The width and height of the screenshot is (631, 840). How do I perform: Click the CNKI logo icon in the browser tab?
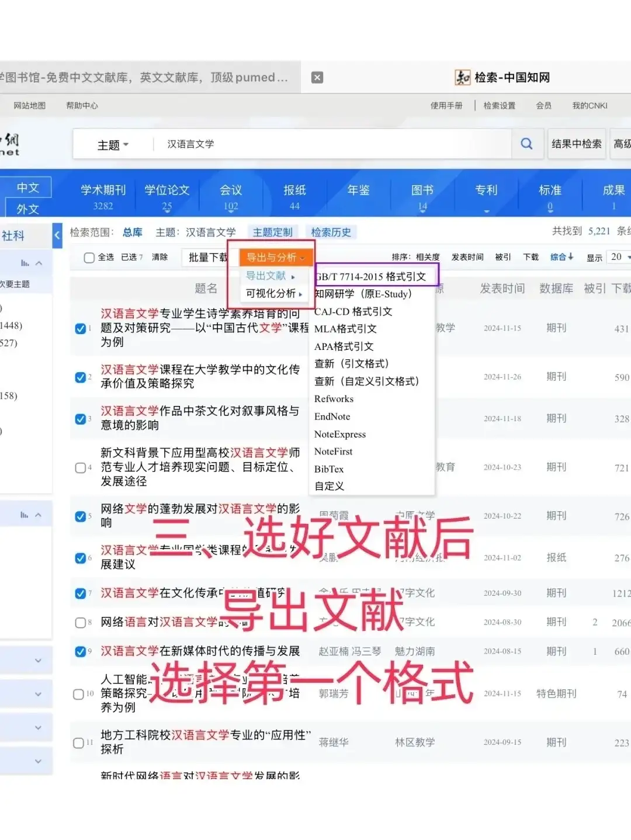point(462,77)
